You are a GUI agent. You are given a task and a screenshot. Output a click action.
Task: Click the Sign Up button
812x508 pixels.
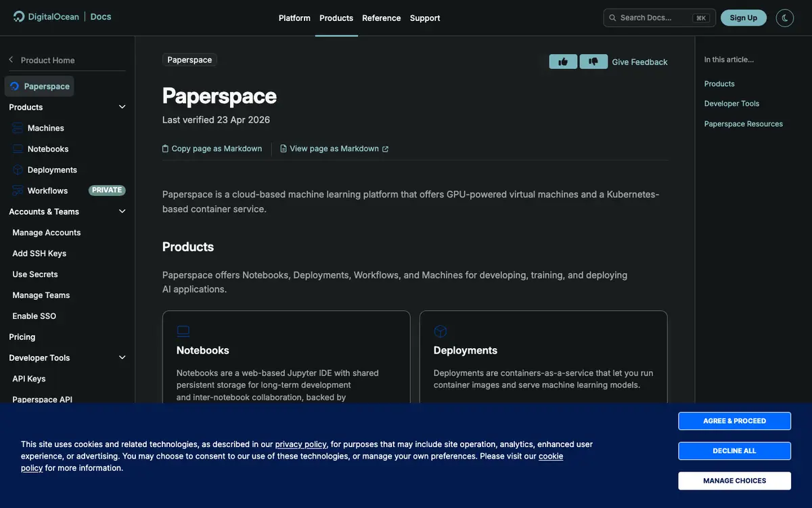click(x=744, y=18)
